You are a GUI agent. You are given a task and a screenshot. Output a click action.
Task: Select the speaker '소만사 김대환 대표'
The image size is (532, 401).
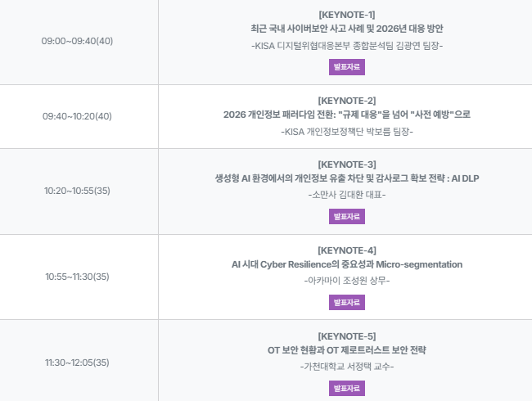346,196
